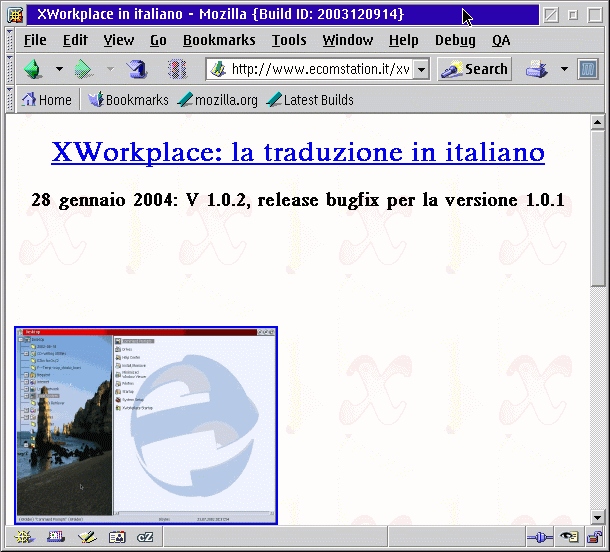Click the vertical scrollbar up arrow

tap(597, 123)
